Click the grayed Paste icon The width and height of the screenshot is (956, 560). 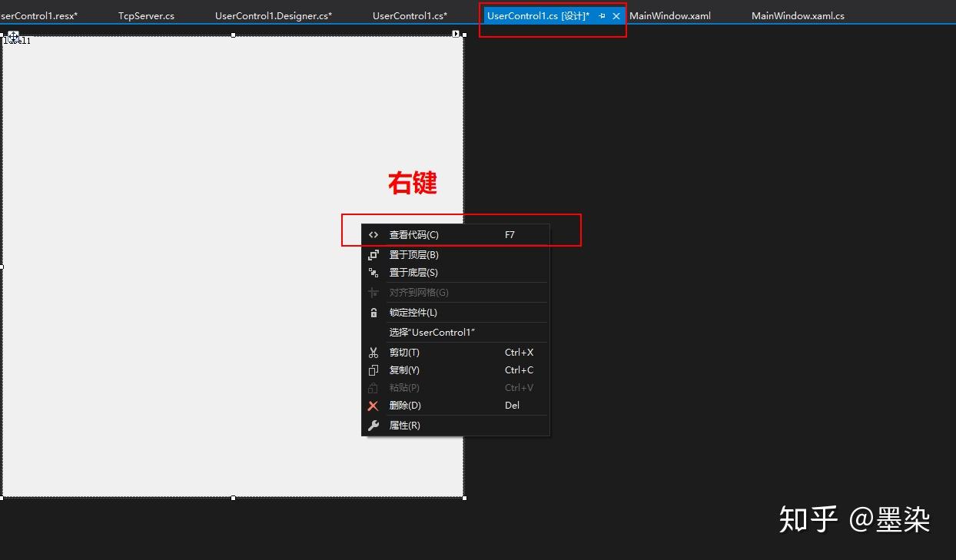point(373,387)
